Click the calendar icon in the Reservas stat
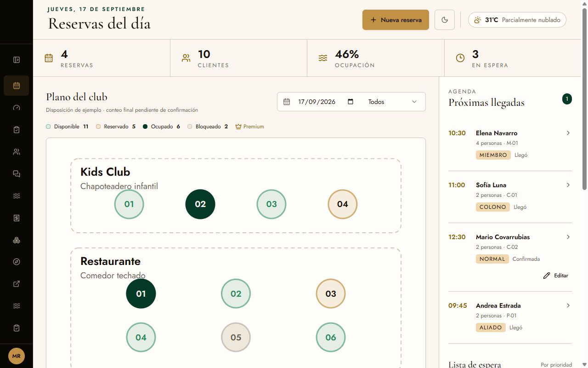 49,58
